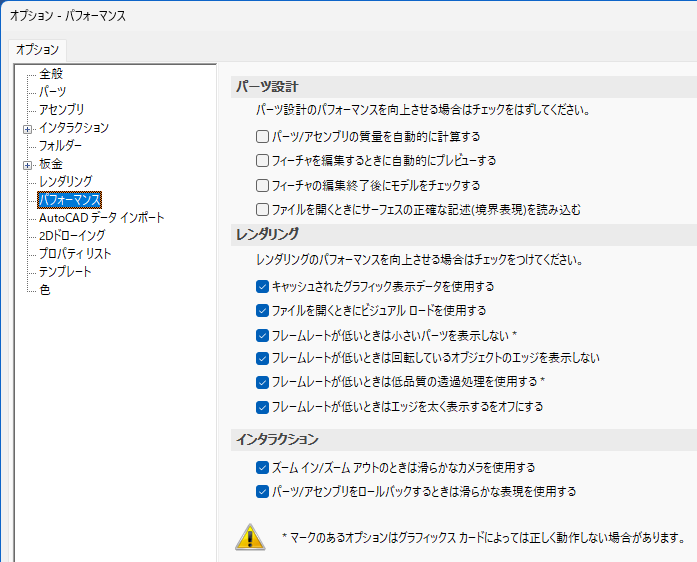The height and width of the screenshot is (562, 697).
Task: Open the アセンブリ options category
Action: [x=61, y=110]
